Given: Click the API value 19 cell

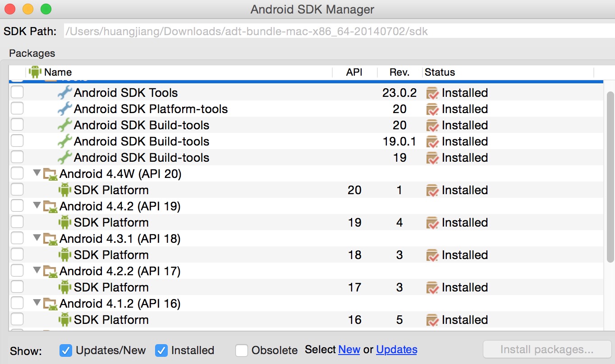Looking at the screenshot, I should point(354,223).
